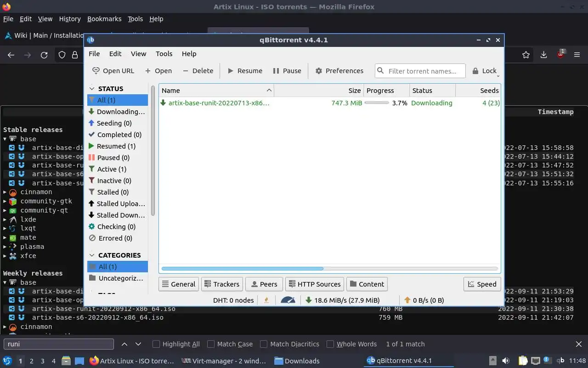Expand the community-gtk group in Firefox page

pos(5,201)
